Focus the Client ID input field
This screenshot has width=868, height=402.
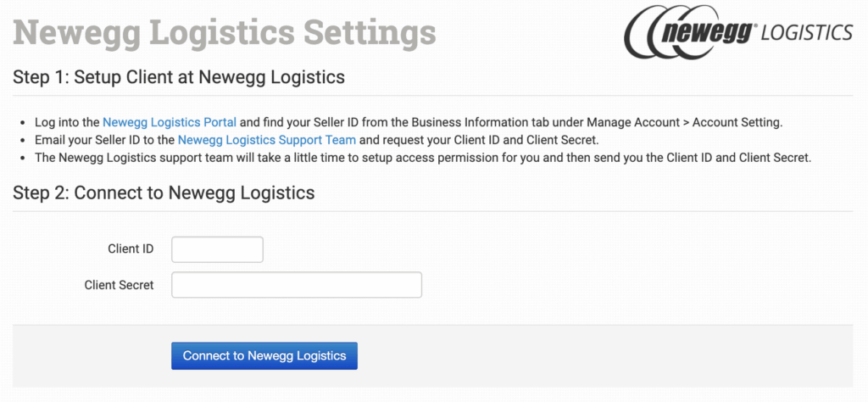(217, 249)
